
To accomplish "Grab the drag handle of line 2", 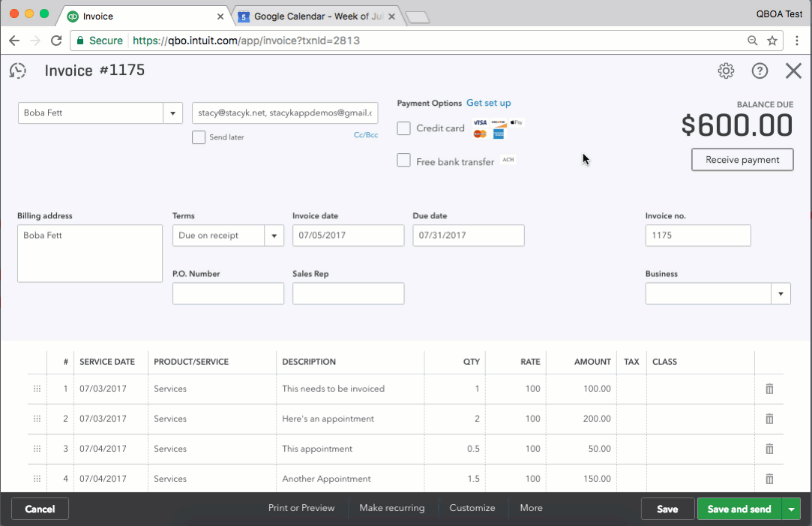I will click(x=37, y=419).
